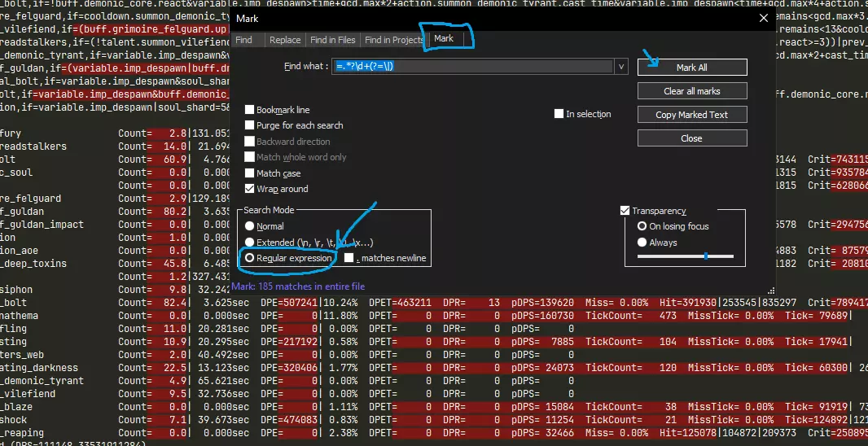This screenshot has height=446, width=868.
Task: Click 'DPE=474083' in shock row
Action: [x=289, y=420]
